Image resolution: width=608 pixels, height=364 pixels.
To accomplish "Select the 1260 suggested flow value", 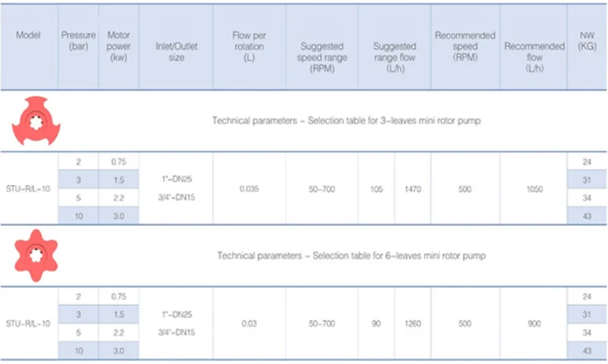I will point(413,324).
